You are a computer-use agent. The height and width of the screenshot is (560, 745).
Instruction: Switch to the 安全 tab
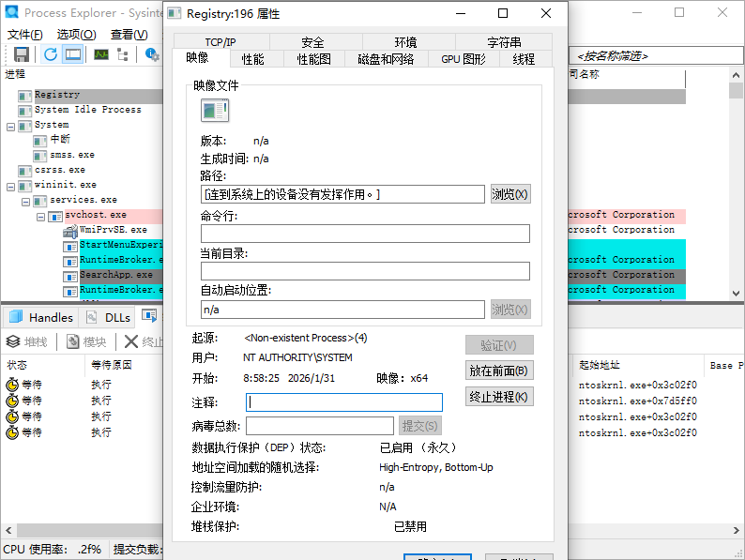313,42
